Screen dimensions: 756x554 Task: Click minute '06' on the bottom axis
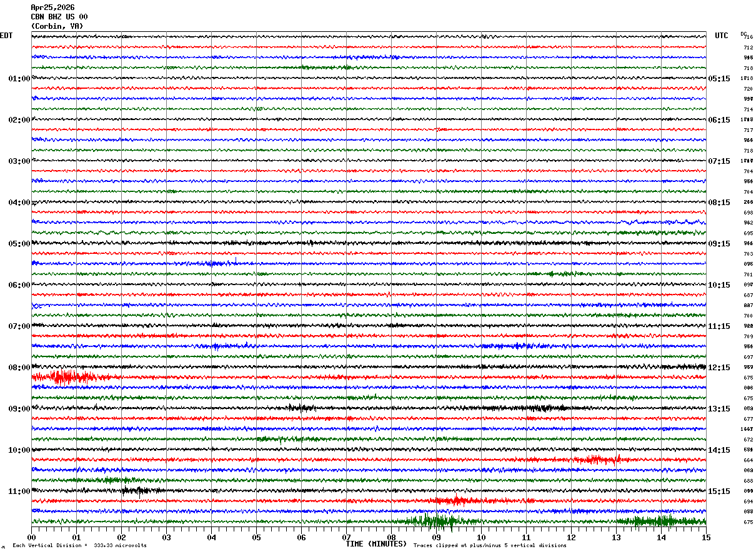[301, 537]
